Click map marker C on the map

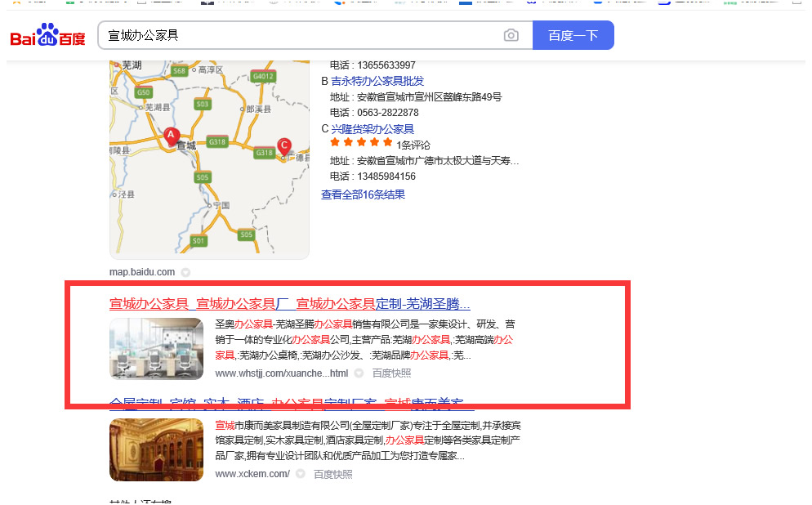coord(284,146)
